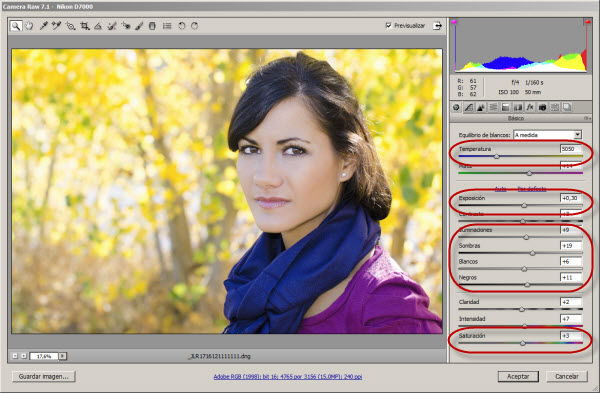Click the Sombras slider handle
Screen dimensions: 600x393
point(532,253)
